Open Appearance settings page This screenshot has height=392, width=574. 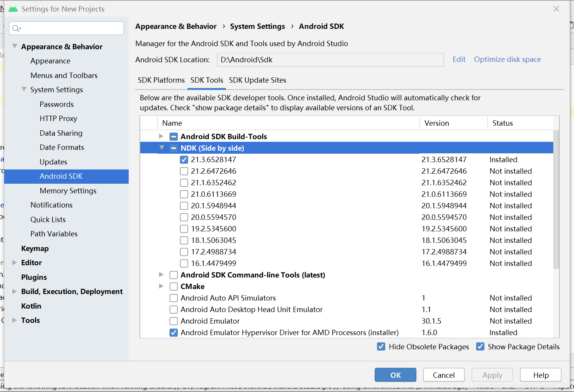pos(50,61)
